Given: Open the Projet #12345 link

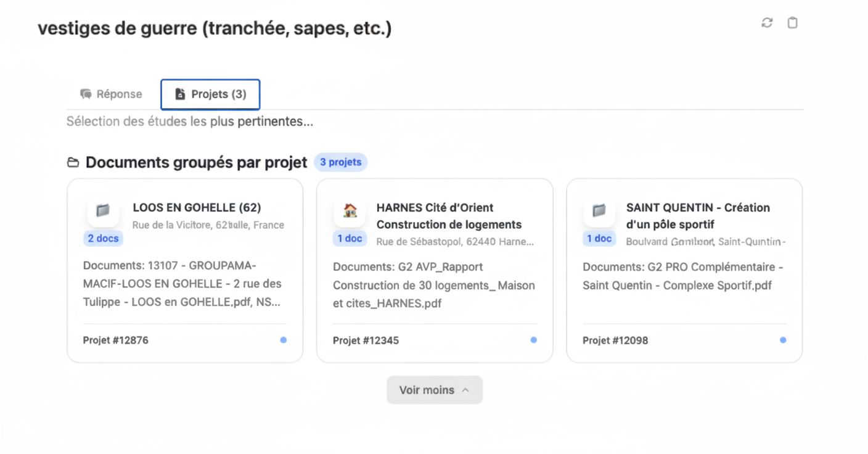Looking at the screenshot, I should (366, 340).
